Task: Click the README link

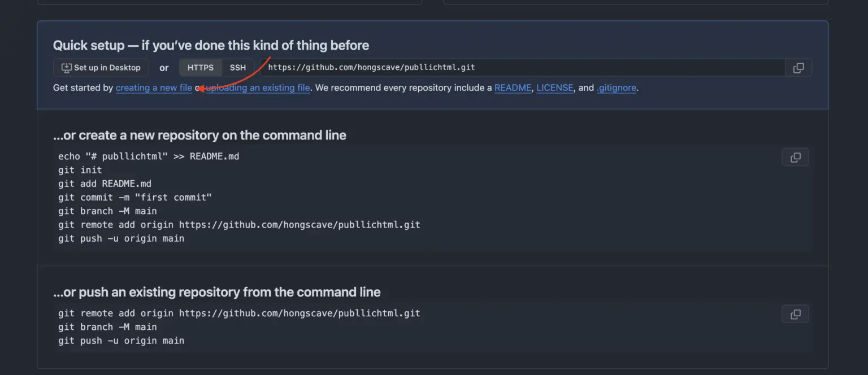Action: tap(512, 88)
